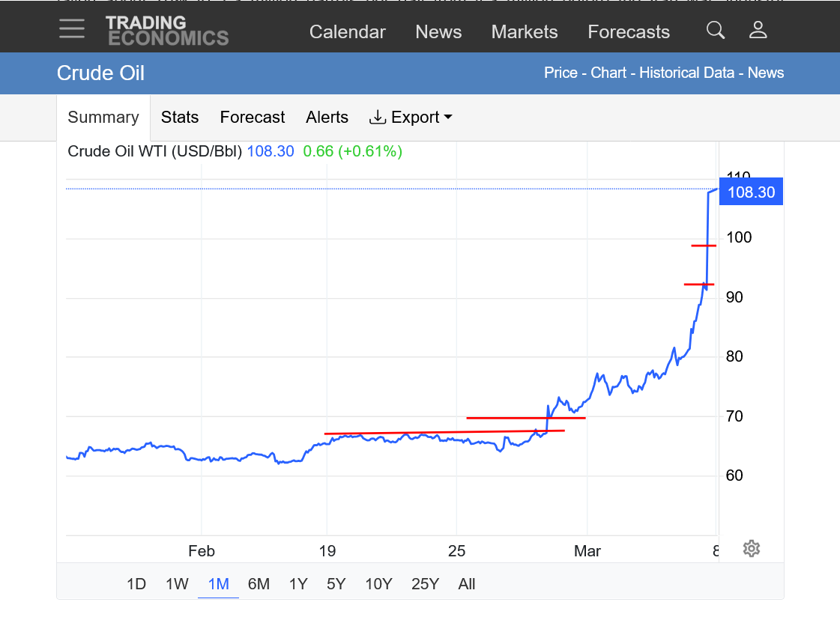Image resolution: width=840 pixels, height=620 pixels.
Task: Open chart settings gear icon
Action: click(x=752, y=549)
